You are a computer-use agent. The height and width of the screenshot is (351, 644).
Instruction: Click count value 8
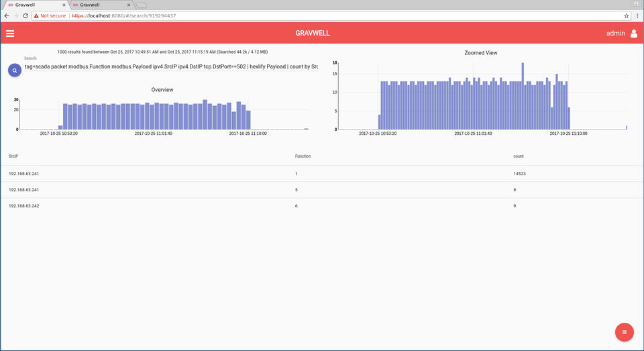coord(515,190)
